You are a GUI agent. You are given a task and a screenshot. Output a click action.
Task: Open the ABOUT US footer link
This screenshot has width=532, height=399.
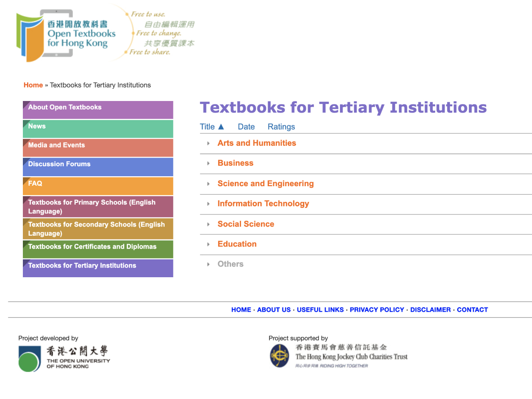(274, 310)
